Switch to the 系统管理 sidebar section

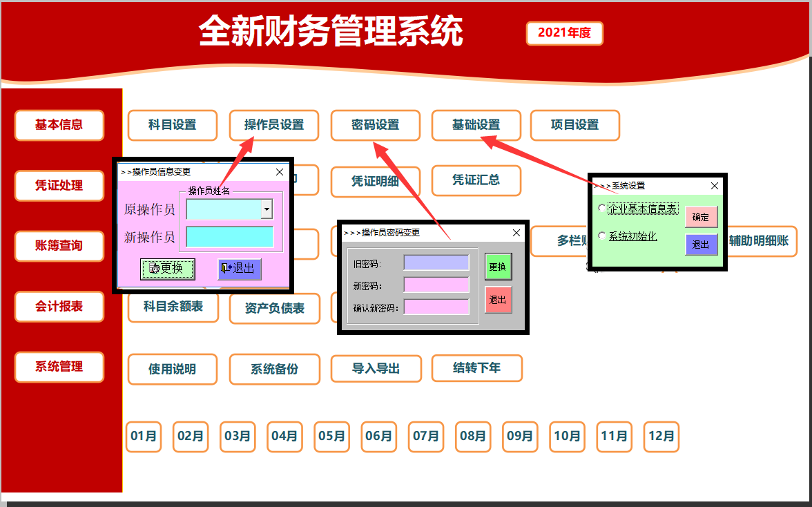pos(59,367)
